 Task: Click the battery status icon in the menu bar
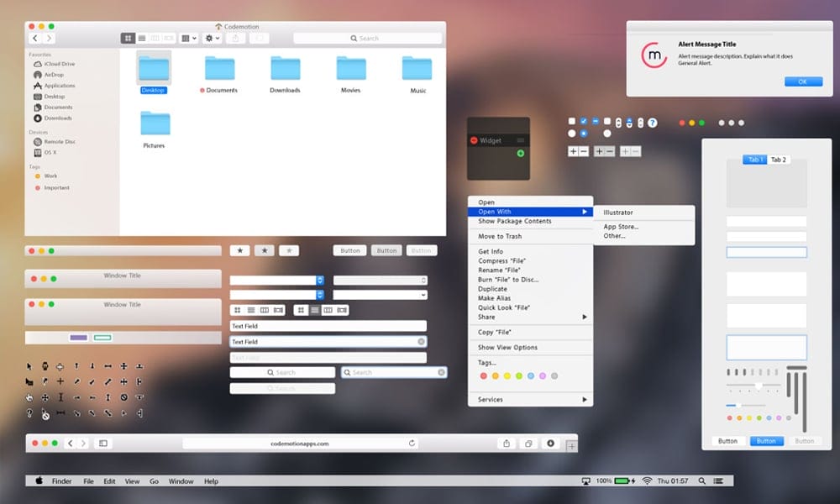622,481
